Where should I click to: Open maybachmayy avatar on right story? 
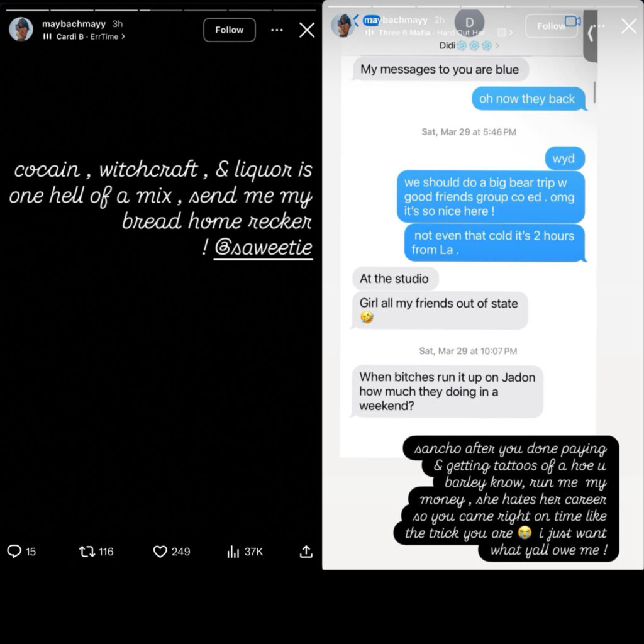pos(342,25)
